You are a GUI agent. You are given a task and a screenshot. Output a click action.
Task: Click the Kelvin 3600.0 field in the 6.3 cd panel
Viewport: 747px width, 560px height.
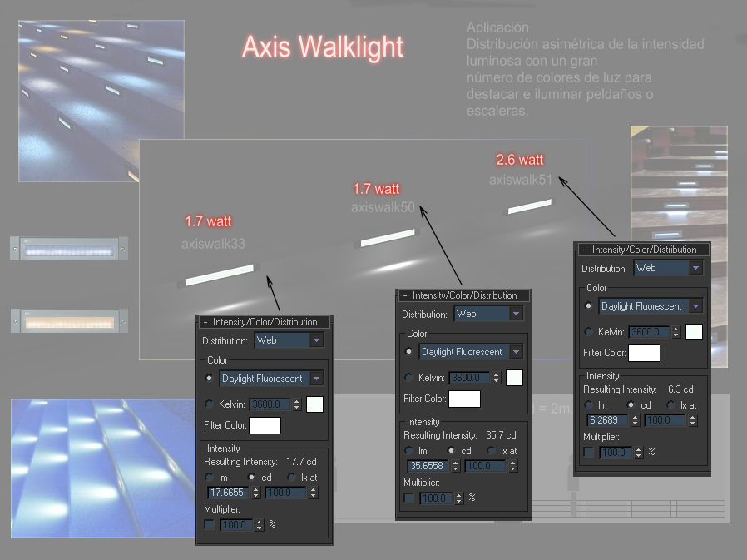648,332
